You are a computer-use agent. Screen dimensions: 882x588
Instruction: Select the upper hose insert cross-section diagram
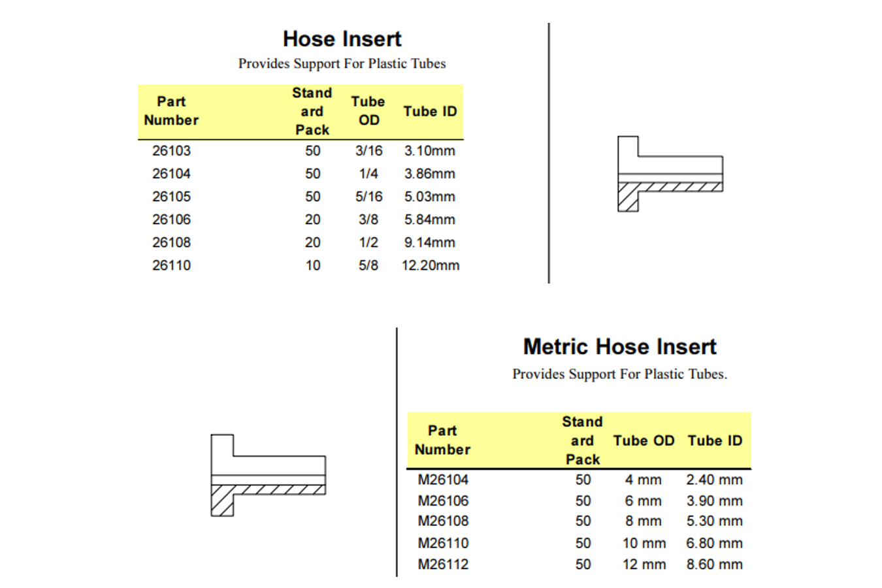(670, 174)
